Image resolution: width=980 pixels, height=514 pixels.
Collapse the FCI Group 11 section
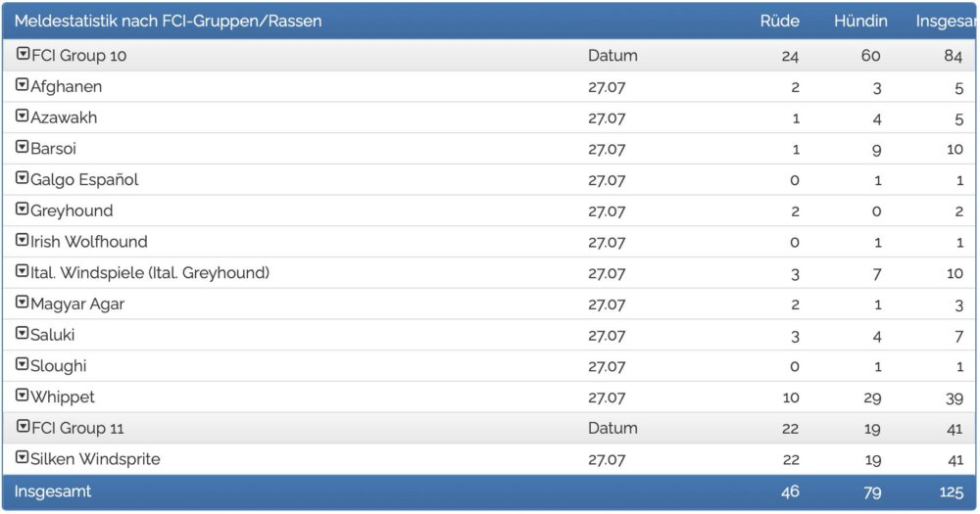coord(24,427)
